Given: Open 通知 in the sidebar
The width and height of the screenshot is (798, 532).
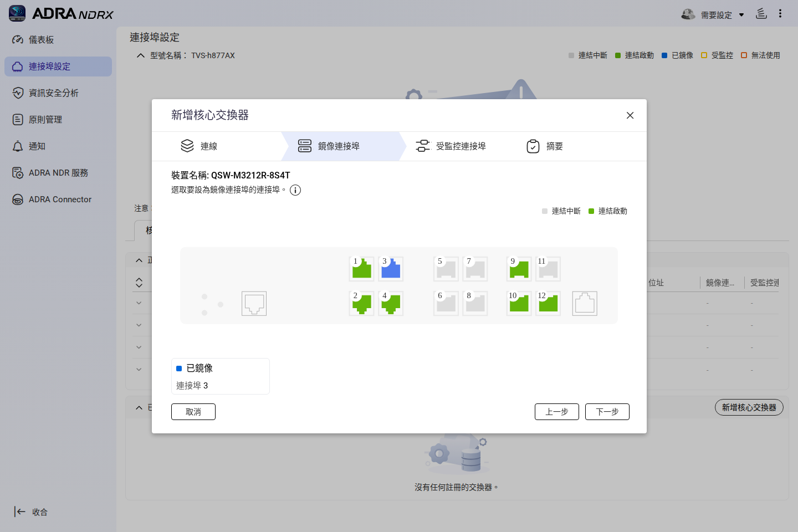Looking at the screenshot, I should [58, 146].
